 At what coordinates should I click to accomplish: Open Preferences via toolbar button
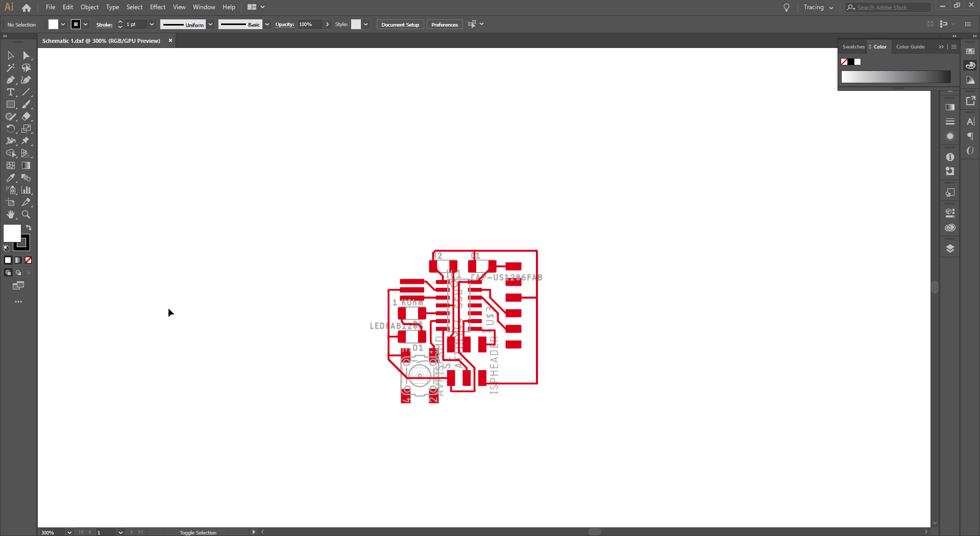pos(444,24)
